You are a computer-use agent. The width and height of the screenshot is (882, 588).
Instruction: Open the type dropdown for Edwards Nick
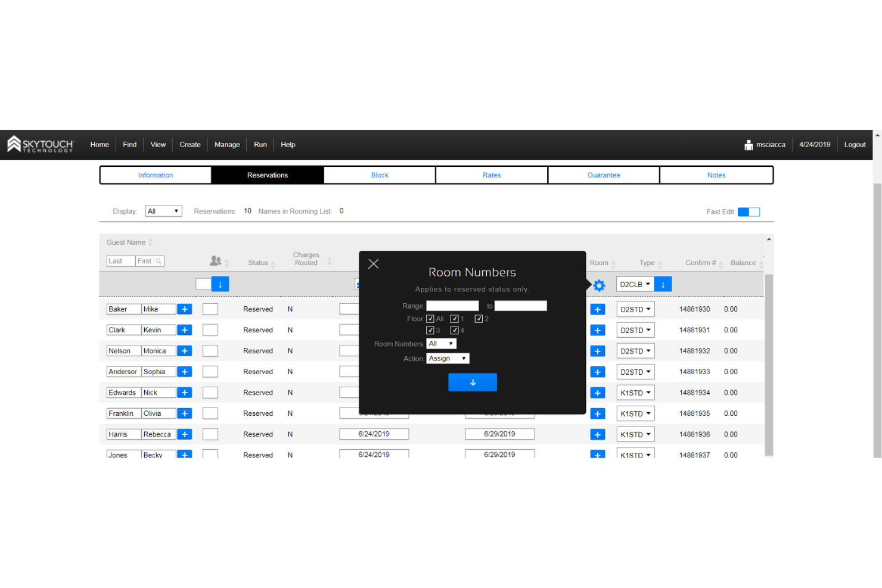click(x=635, y=393)
